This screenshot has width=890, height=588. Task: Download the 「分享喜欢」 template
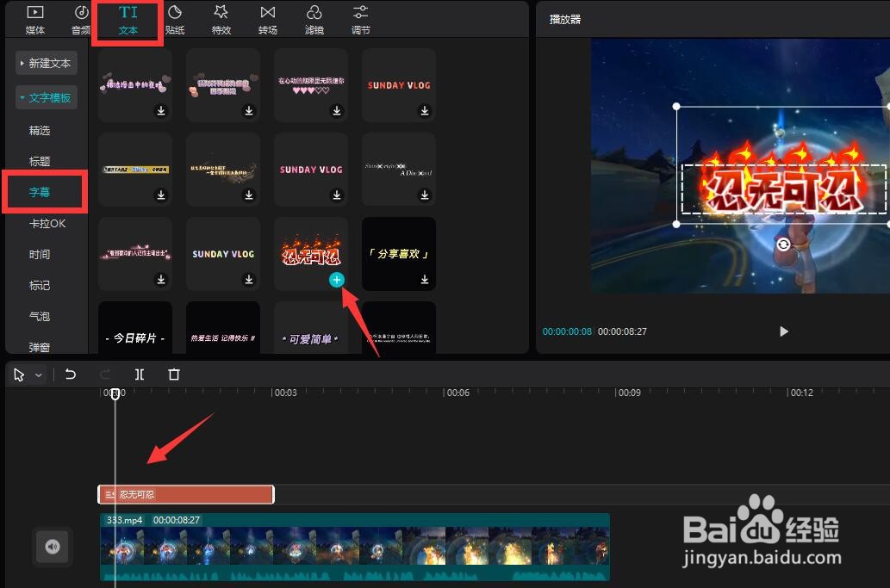coord(425,280)
